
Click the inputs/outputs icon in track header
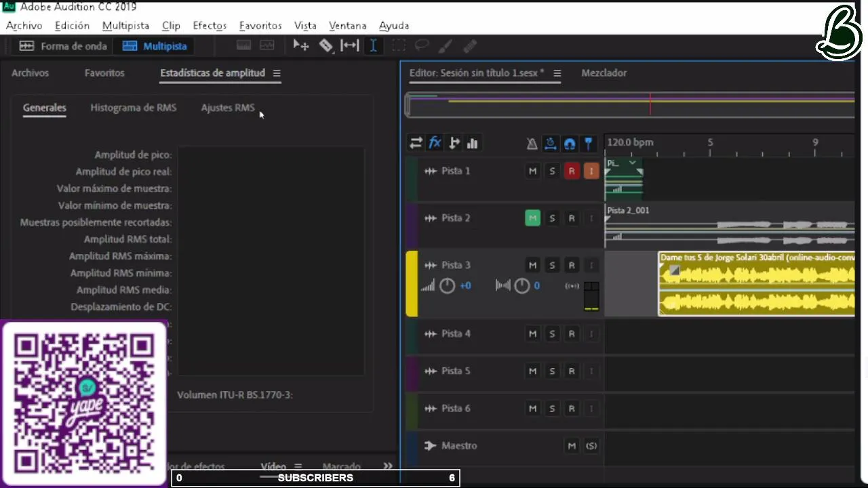(x=416, y=143)
